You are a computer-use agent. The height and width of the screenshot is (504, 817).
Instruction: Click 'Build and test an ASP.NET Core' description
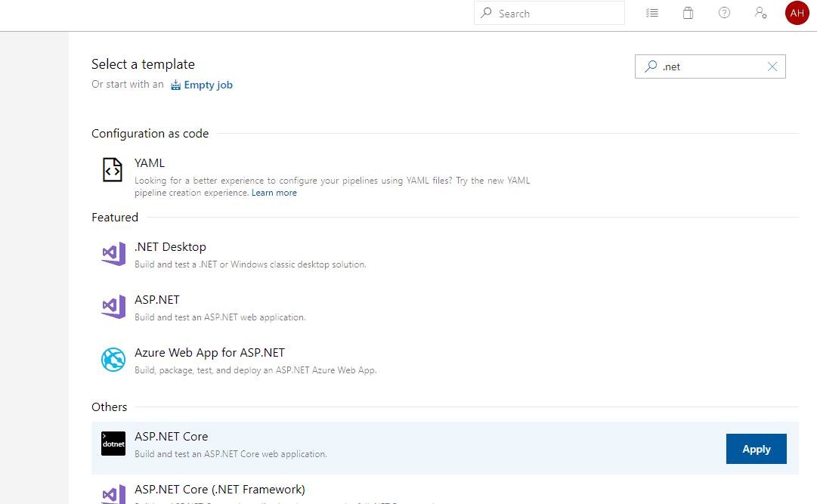pyautogui.click(x=231, y=454)
